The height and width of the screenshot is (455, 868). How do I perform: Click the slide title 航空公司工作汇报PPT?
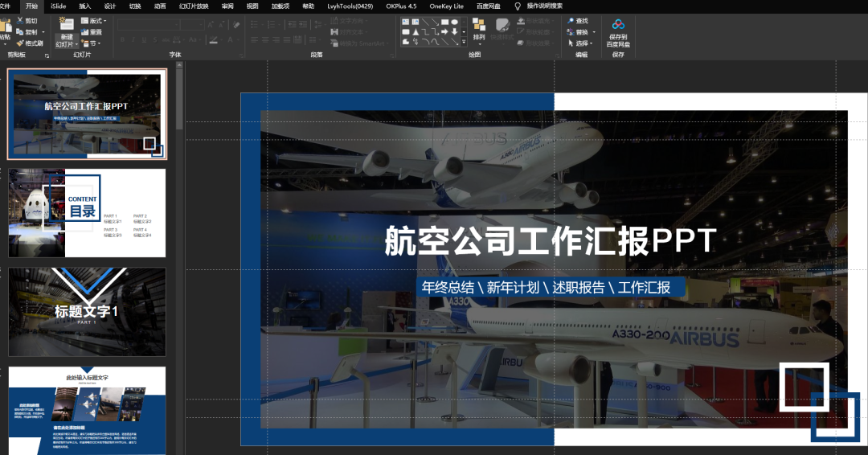551,240
